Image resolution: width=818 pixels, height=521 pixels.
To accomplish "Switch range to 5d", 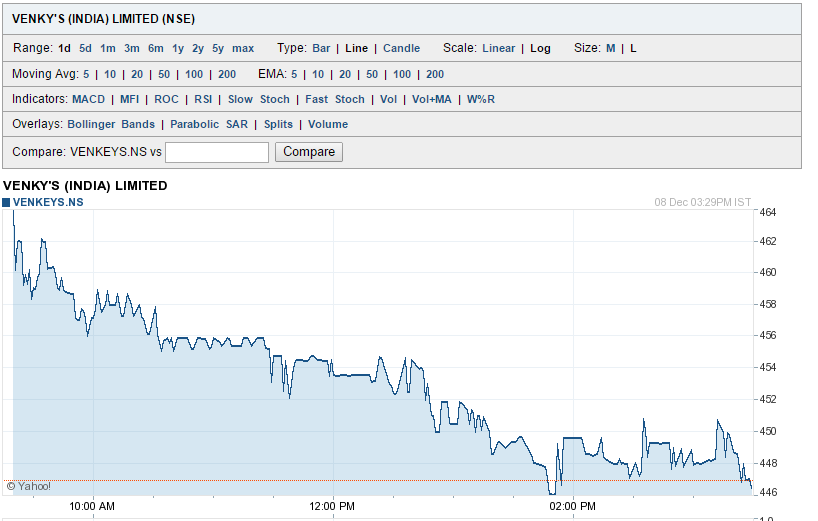I will 86,49.
